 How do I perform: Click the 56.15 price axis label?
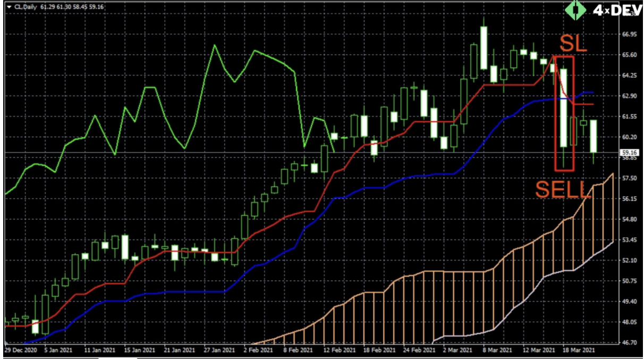629,199
